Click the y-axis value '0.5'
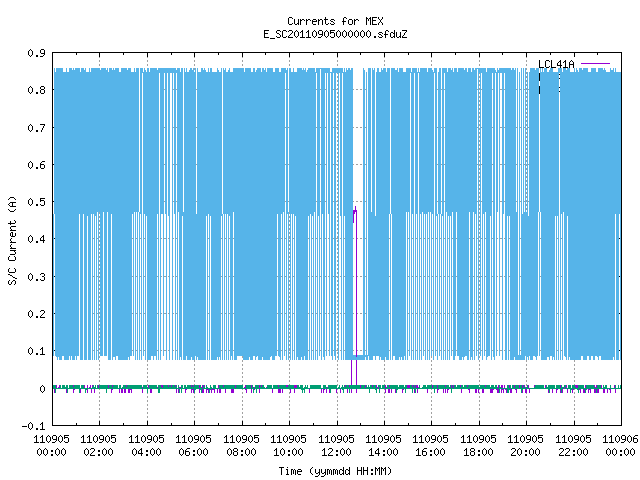640x480 pixels. click(x=36, y=202)
